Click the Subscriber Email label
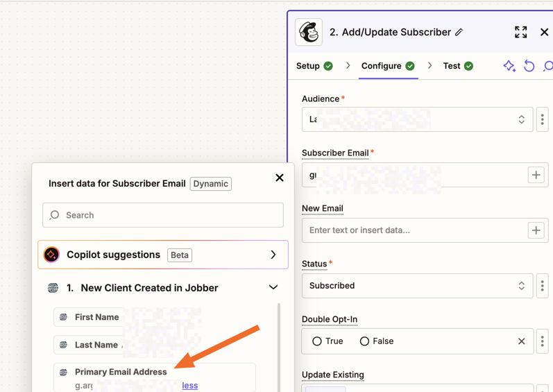 pyautogui.click(x=335, y=153)
